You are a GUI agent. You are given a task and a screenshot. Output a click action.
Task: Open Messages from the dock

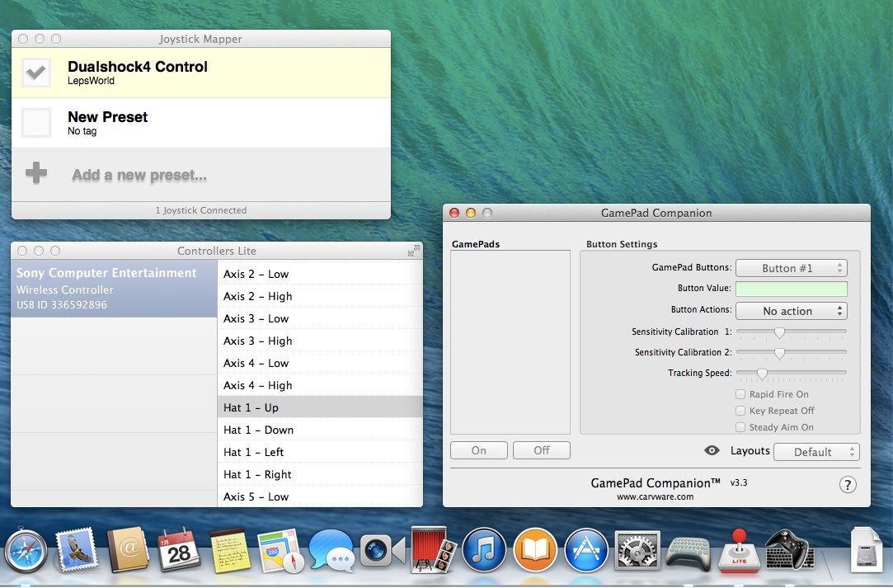click(x=331, y=550)
